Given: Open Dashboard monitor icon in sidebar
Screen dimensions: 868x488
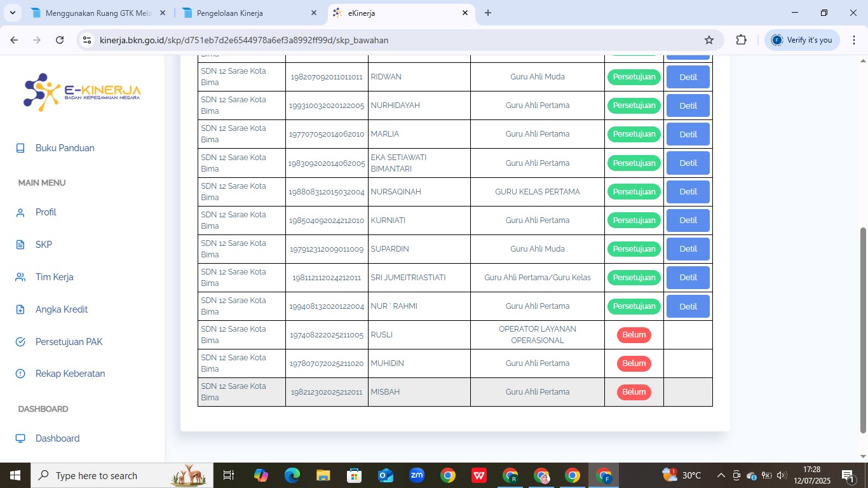Looking at the screenshot, I should tap(20, 438).
